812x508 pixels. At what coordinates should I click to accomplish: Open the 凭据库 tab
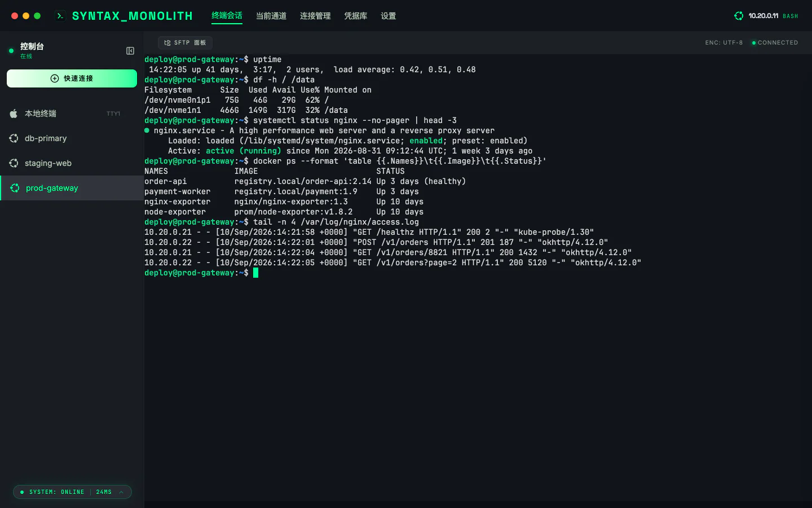pyautogui.click(x=356, y=16)
